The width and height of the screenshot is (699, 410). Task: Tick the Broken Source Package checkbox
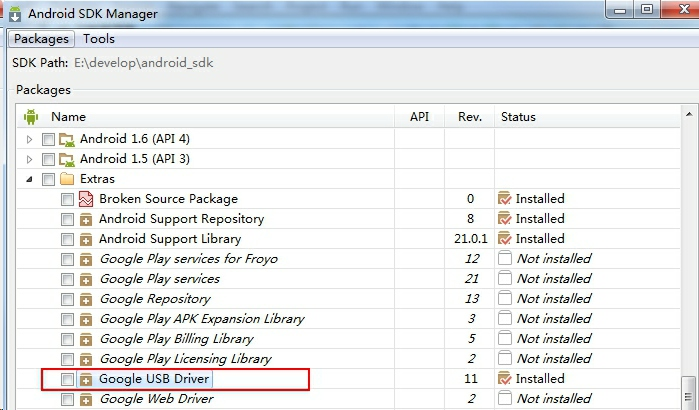tap(67, 199)
